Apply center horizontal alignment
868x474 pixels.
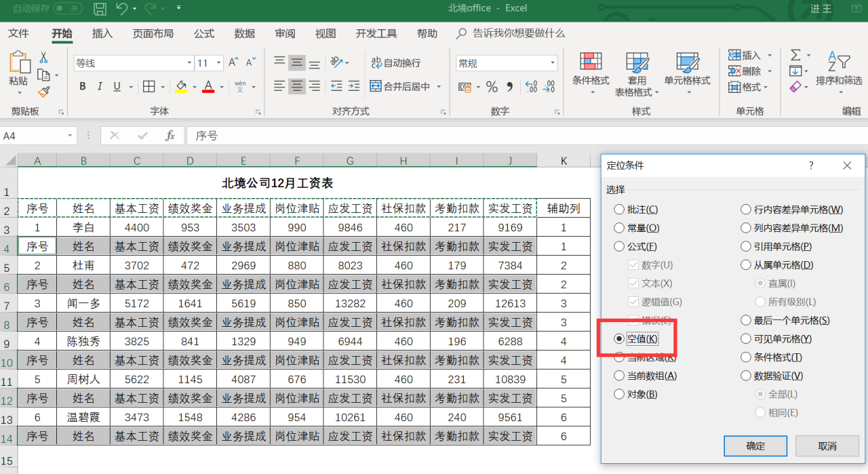pyautogui.click(x=297, y=86)
